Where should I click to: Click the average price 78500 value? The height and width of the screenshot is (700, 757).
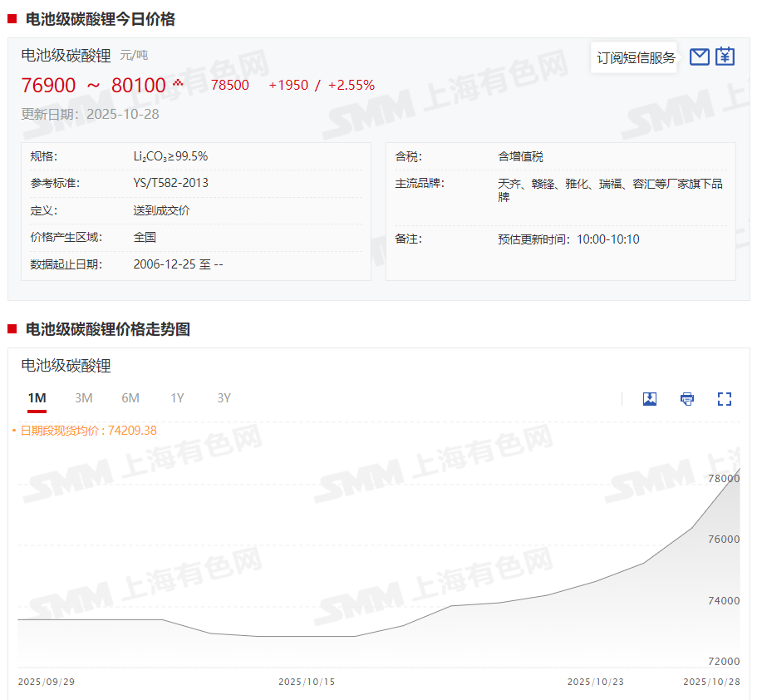(230, 85)
